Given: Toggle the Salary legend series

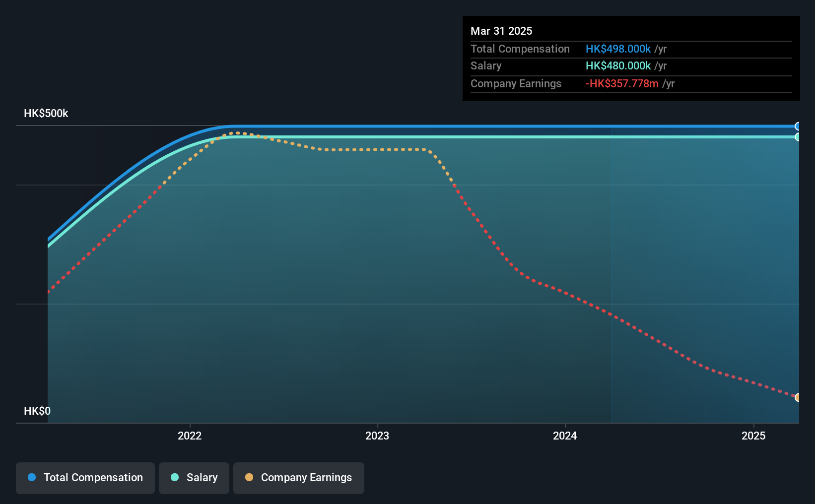Looking at the screenshot, I should 194,478.
